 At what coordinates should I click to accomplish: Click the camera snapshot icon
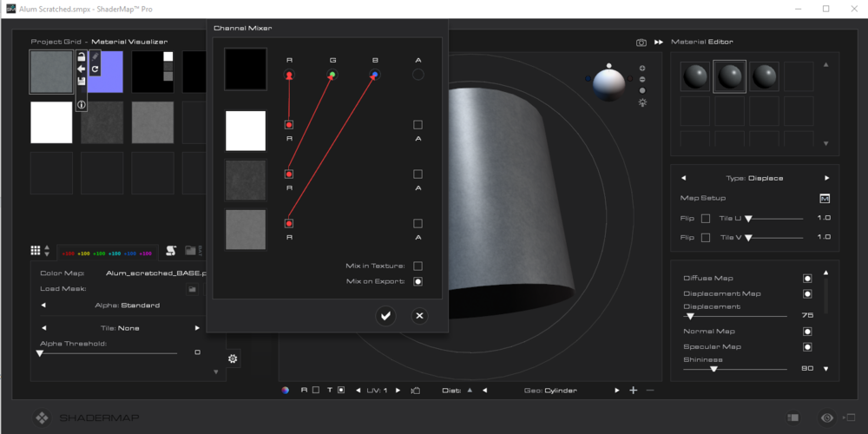click(x=641, y=42)
